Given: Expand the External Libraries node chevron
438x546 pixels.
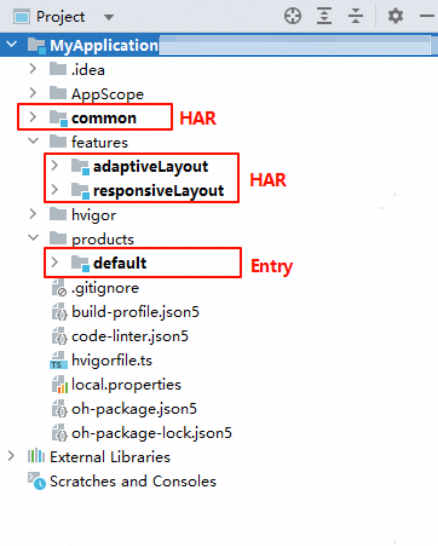Looking at the screenshot, I should click(x=11, y=456).
